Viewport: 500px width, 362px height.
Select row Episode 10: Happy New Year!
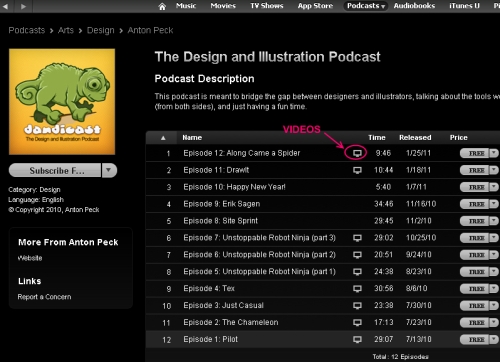[323, 187]
